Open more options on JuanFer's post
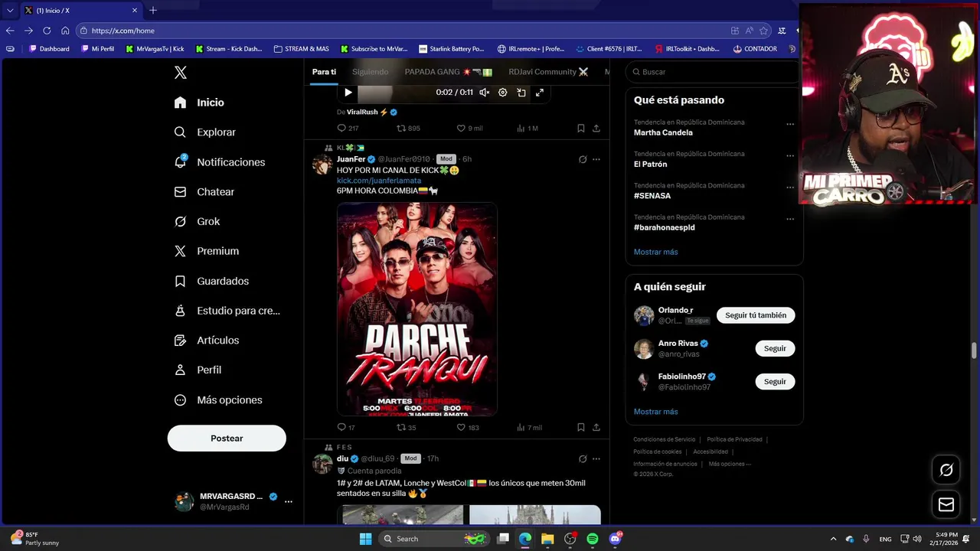The height and width of the screenshot is (551, 980). coord(596,159)
